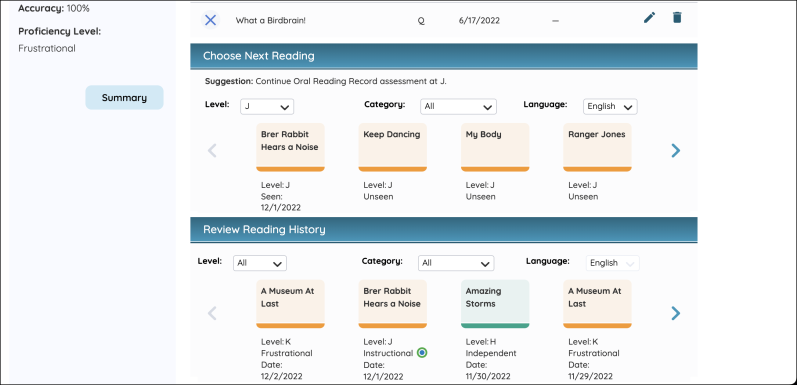Viewport: 797px width, 385px height.
Task: Open Category dropdown in Review Reading History
Action: point(456,263)
